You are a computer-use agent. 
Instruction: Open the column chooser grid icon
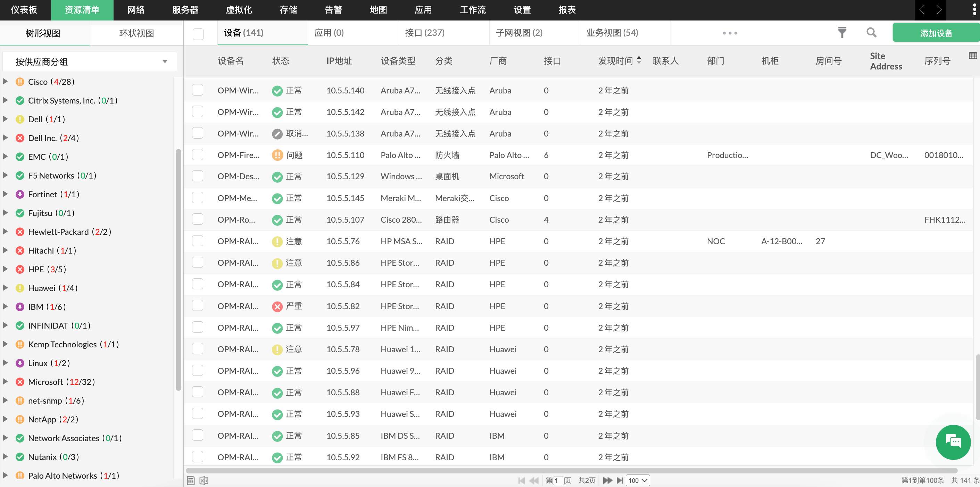(972, 56)
